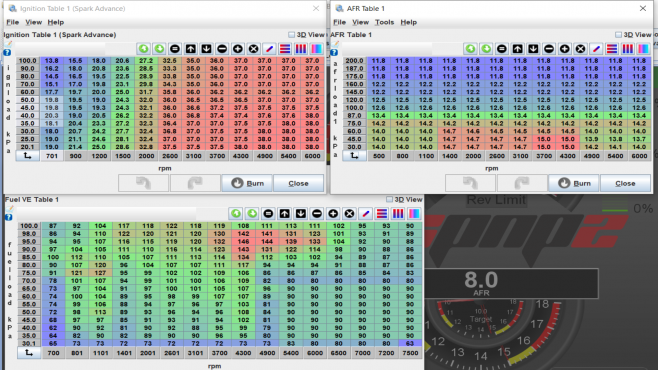This screenshot has height=370, width=658.
Task: Click green up-arrow icon in Ignition Table toolbar
Action: point(144,49)
